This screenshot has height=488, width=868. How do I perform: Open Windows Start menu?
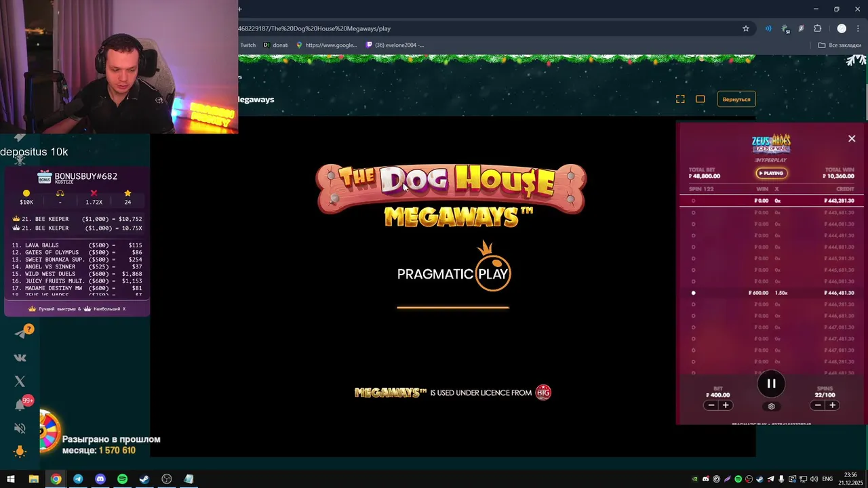[11, 479]
